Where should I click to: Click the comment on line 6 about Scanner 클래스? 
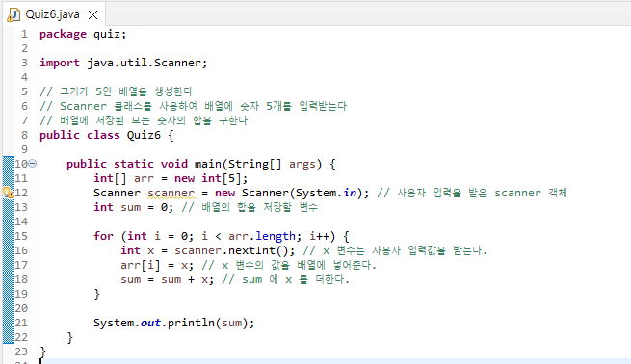pyautogui.click(x=193, y=106)
